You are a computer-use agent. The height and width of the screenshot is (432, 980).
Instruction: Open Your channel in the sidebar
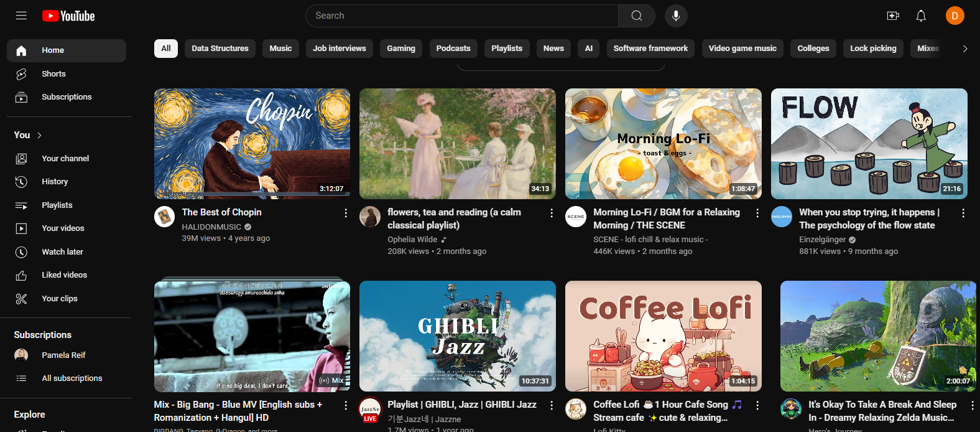(x=67, y=159)
